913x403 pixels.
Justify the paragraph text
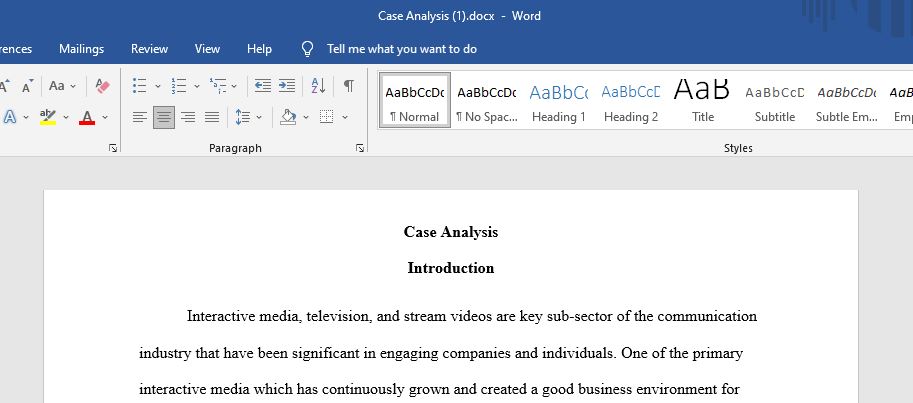coord(212,117)
